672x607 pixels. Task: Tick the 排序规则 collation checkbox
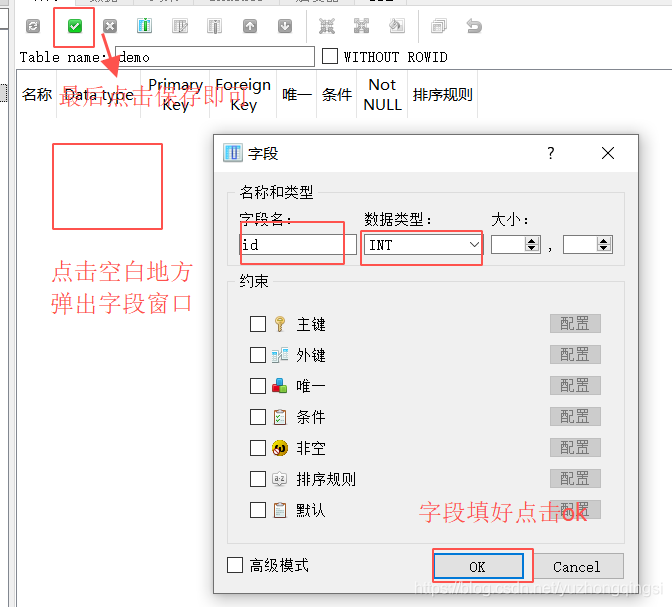point(258,479)
